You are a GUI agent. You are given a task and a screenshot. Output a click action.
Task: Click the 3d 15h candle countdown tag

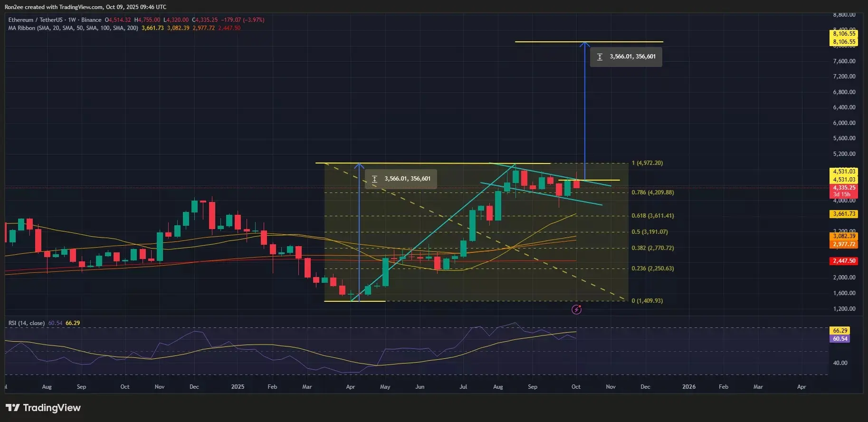842,194
